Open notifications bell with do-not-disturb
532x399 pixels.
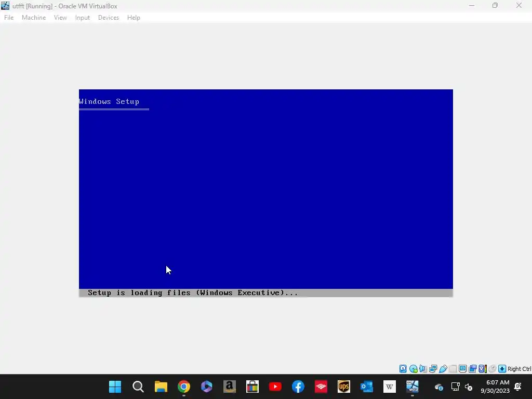(518, 387)
